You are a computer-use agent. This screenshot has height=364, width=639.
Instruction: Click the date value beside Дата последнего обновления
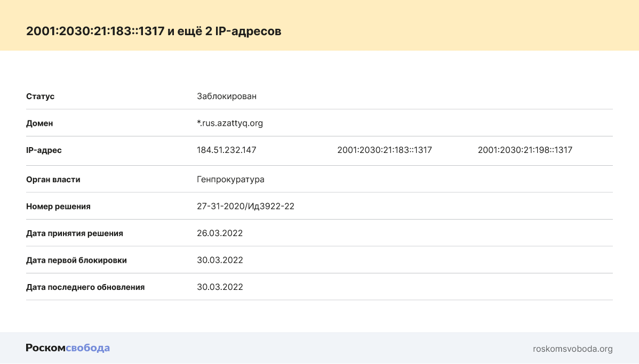[220, 287]
